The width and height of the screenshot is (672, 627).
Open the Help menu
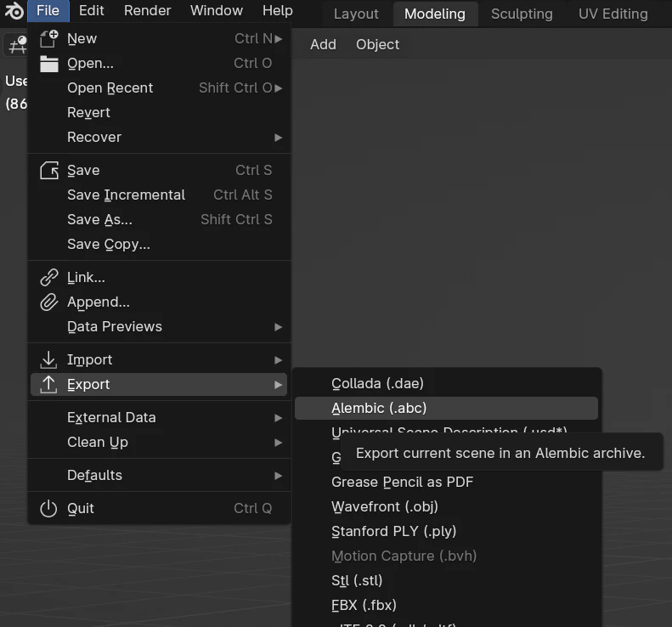tap(277, 11)
